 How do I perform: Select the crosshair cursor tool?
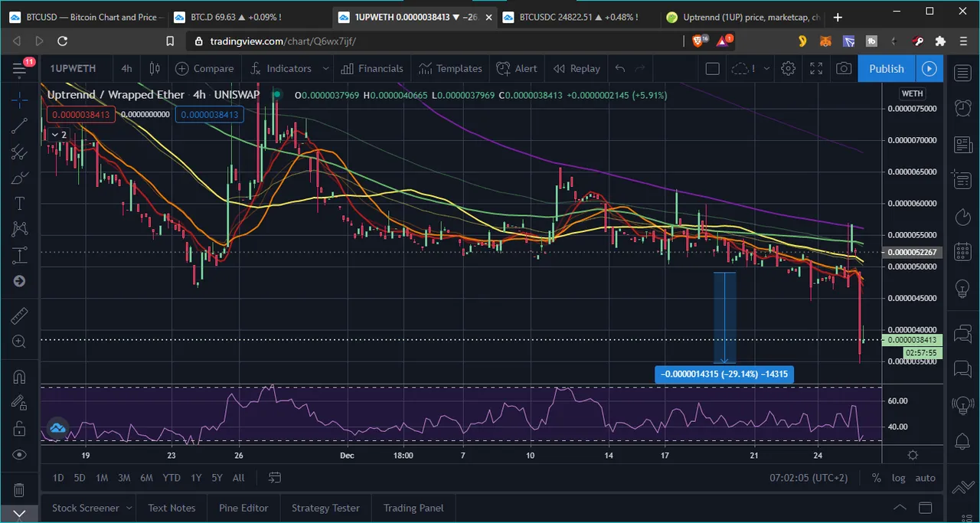[20, 99]
